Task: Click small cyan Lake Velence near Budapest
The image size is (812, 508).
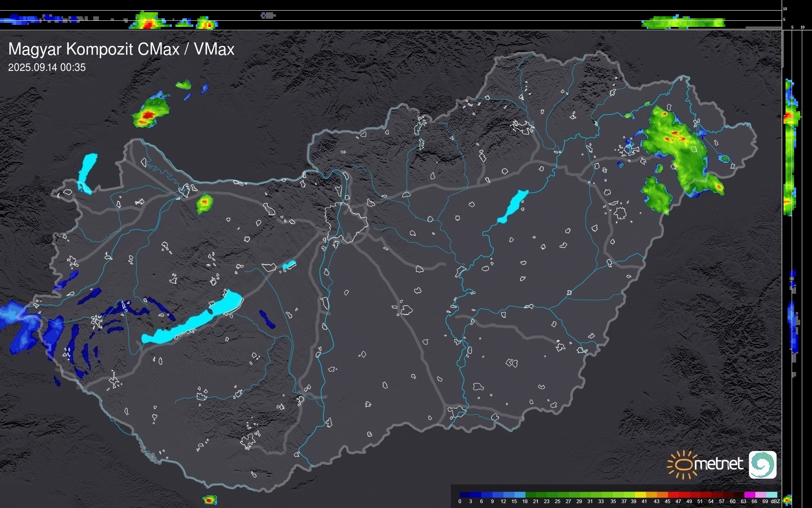Action: (x=289, y=265)
